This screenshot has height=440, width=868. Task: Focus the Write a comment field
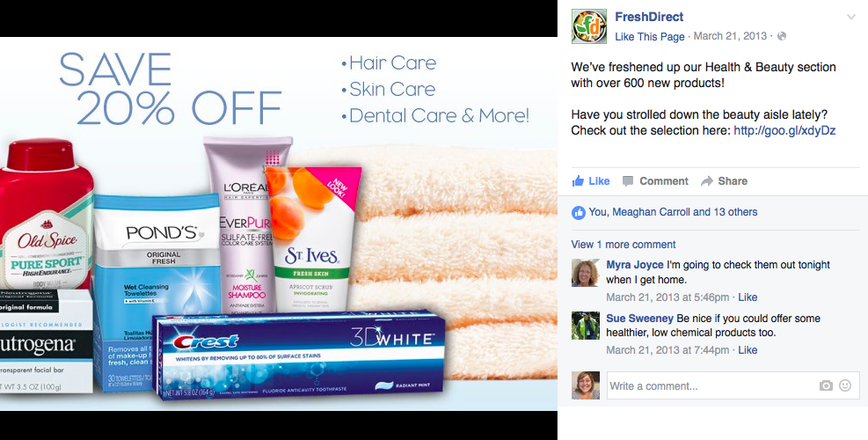pyautogui.click(x=733, y=385)
